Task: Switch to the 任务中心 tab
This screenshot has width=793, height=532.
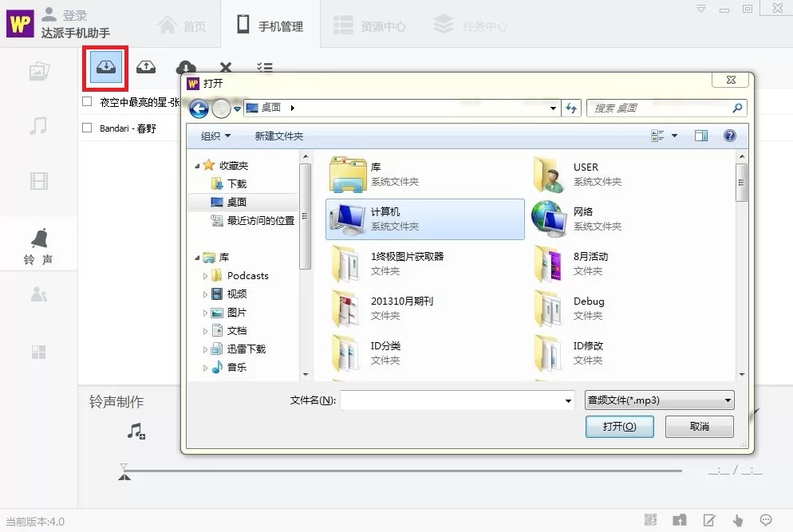Action: [x=470, y=26]
